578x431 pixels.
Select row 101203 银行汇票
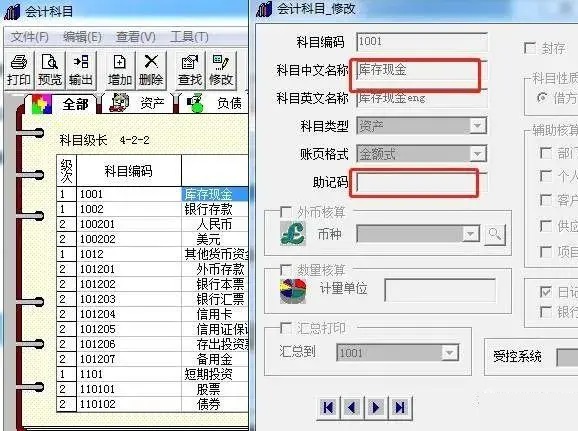click(x=152, y=299)
